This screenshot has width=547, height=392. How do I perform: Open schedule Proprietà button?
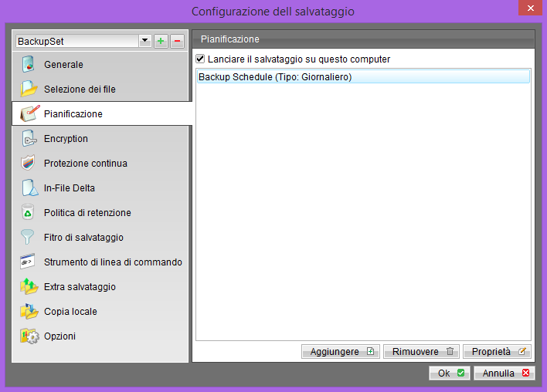497,352
